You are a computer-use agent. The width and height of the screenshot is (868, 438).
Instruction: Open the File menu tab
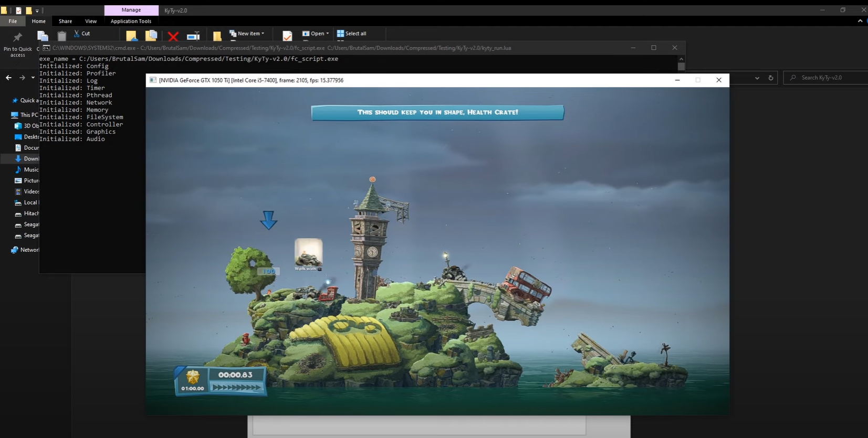(13, 21)
